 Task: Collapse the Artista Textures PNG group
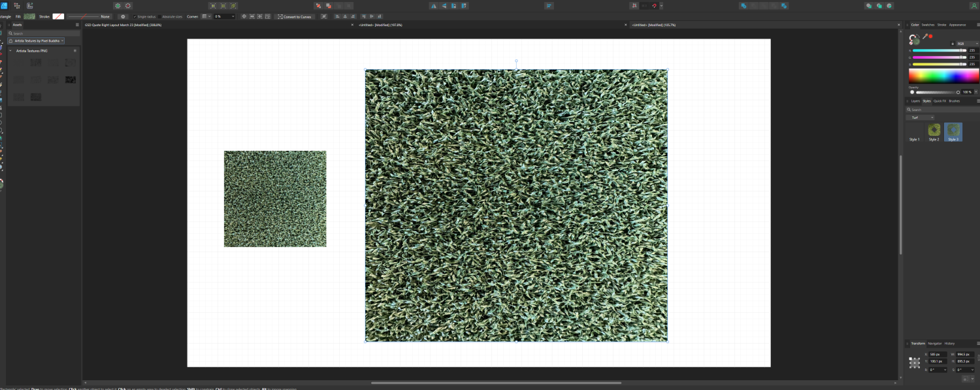(x=9, y=50)
